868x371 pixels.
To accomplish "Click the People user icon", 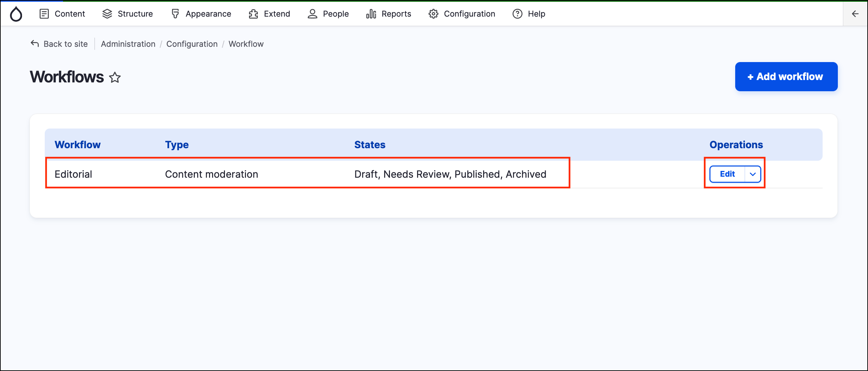I will [312, 14].
